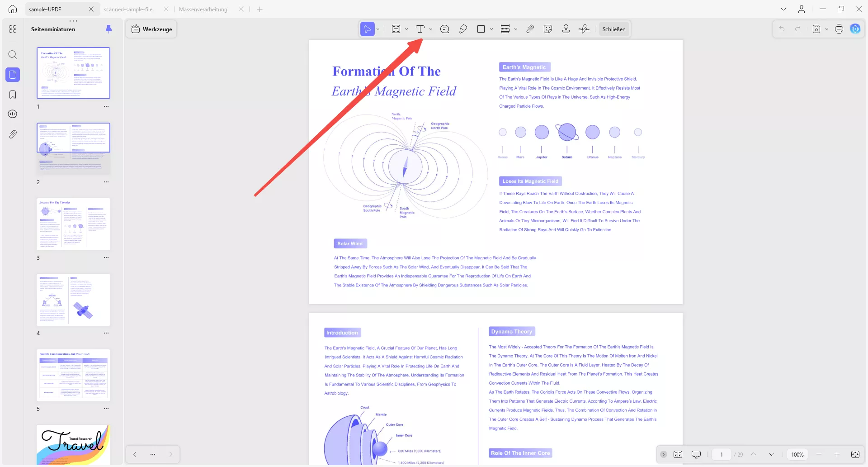Open the ellipsis in bottom-left navigation bar
Screen dimensions: 868x467
153,454
